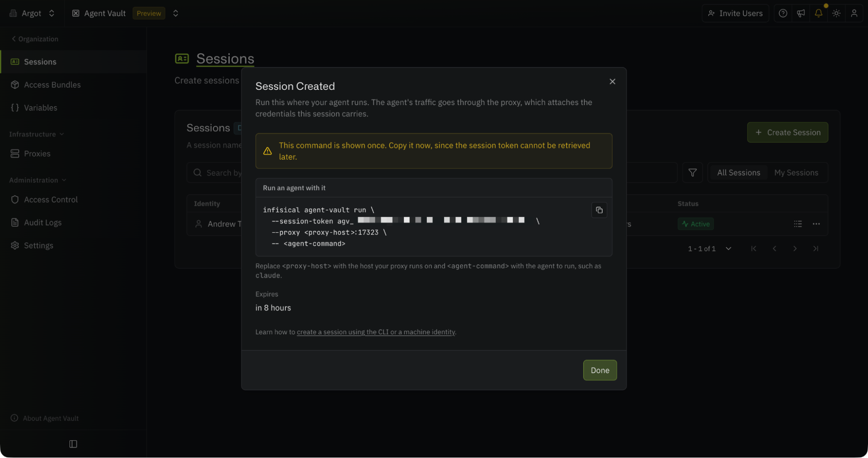This screenshot has height=458, width=868.
Task: Open the CLI or machine identity link
Action: 376,332
